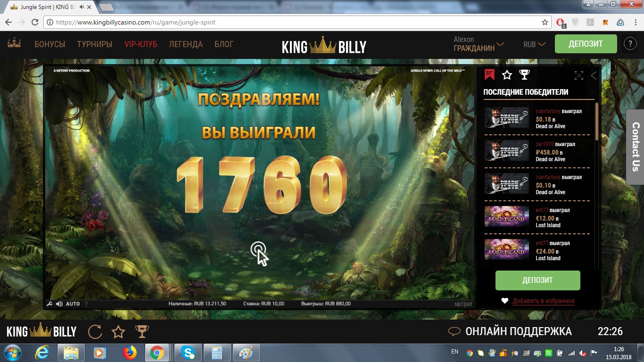Open the sidebar trophy tournaments icon

tap(524, 75)
